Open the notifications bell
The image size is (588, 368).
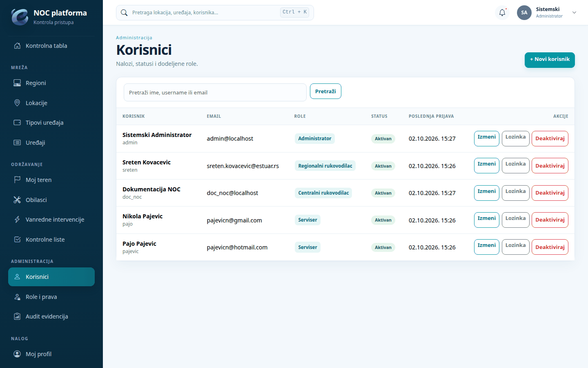pos(502,13)
